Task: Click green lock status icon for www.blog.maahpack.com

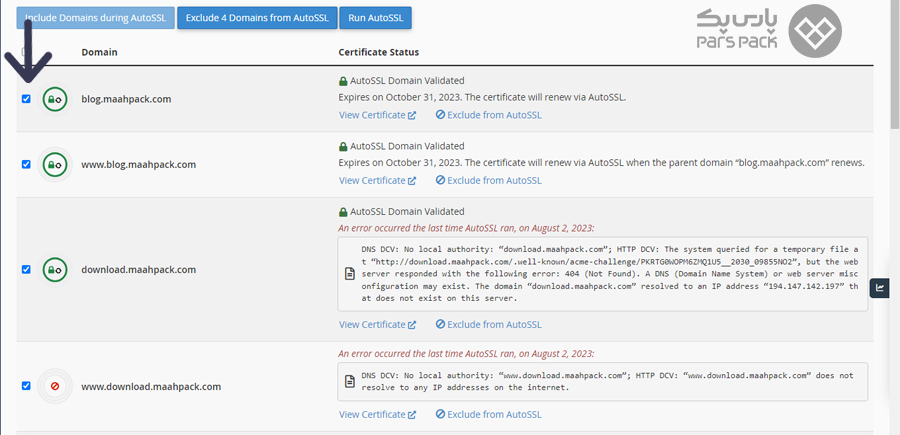Action: (x=55, y=165)
